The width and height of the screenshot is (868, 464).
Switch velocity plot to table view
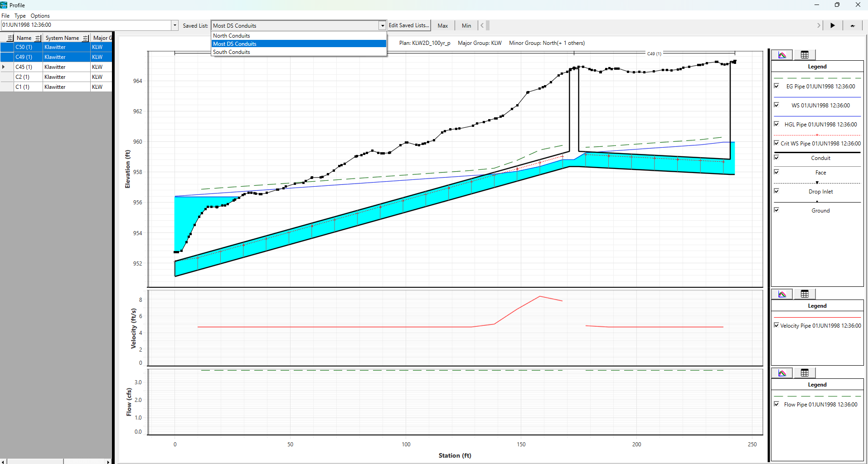(805, 294)
